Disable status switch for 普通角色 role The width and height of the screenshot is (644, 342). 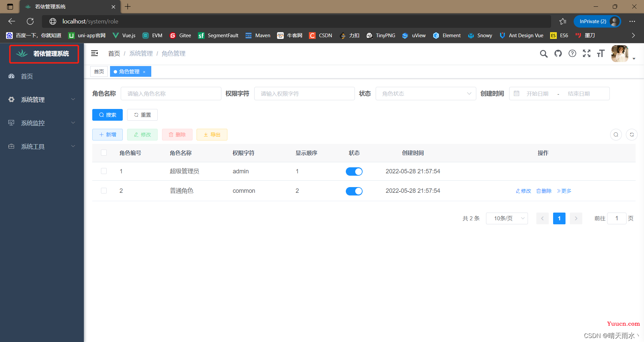pos(354,191)
